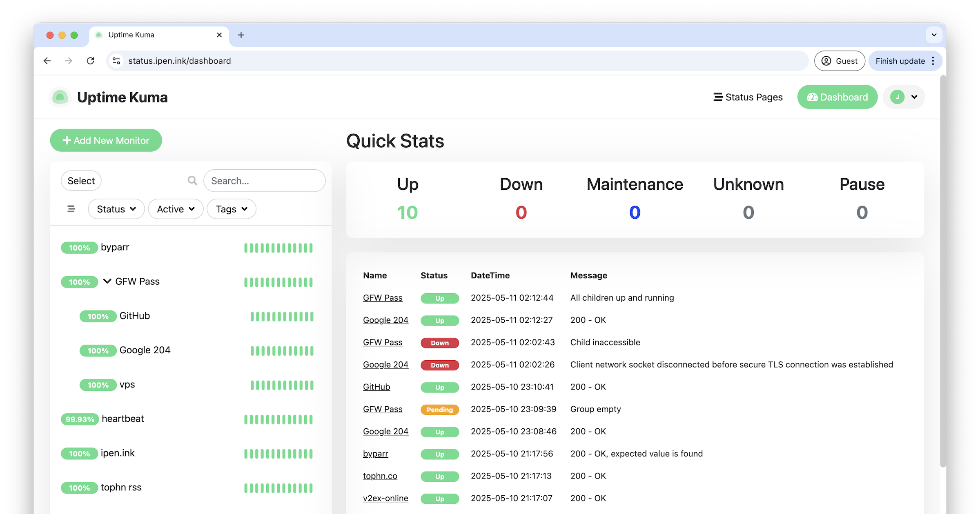980x514 pixels.
Task: Click the Uptime Kuma logo icon
Action: (60, 97)
